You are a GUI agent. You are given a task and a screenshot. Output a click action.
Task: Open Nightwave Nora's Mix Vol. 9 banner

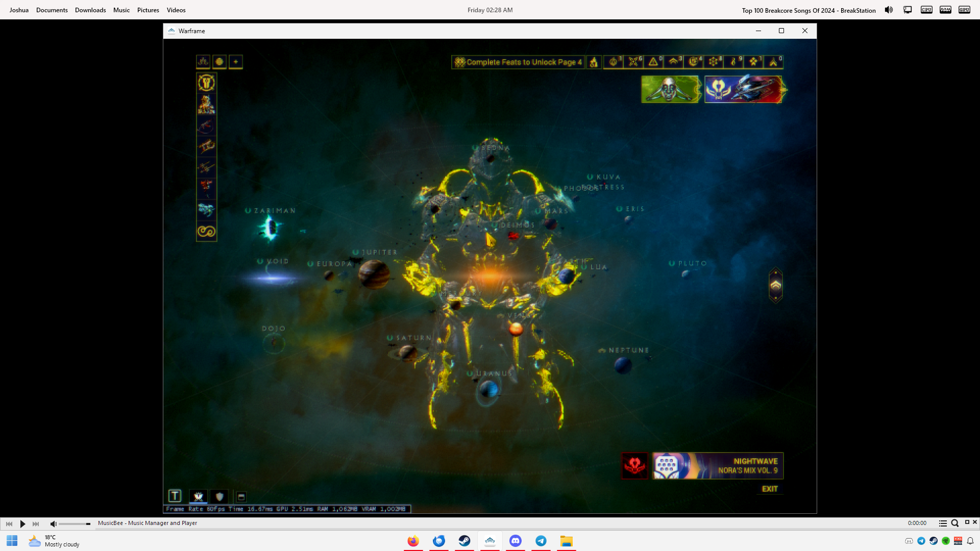coord(718,466)
